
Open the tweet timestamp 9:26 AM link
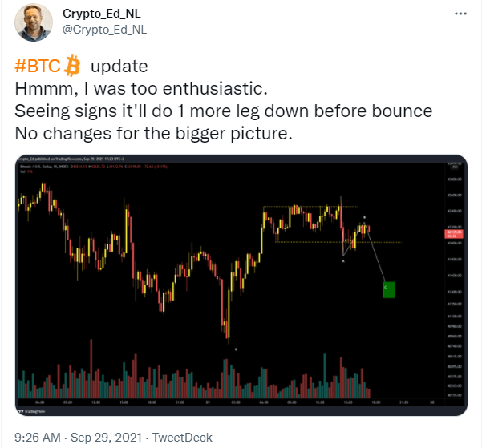coord(38,437)
